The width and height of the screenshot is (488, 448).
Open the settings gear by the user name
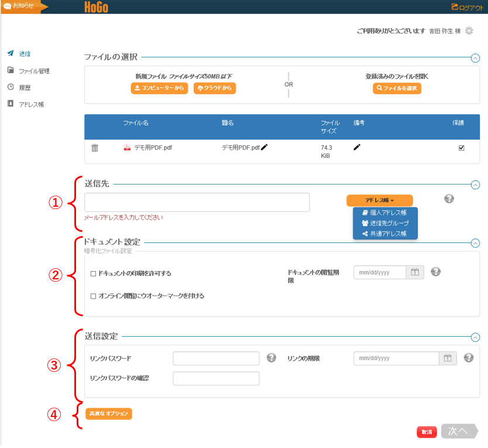point(469,30)
